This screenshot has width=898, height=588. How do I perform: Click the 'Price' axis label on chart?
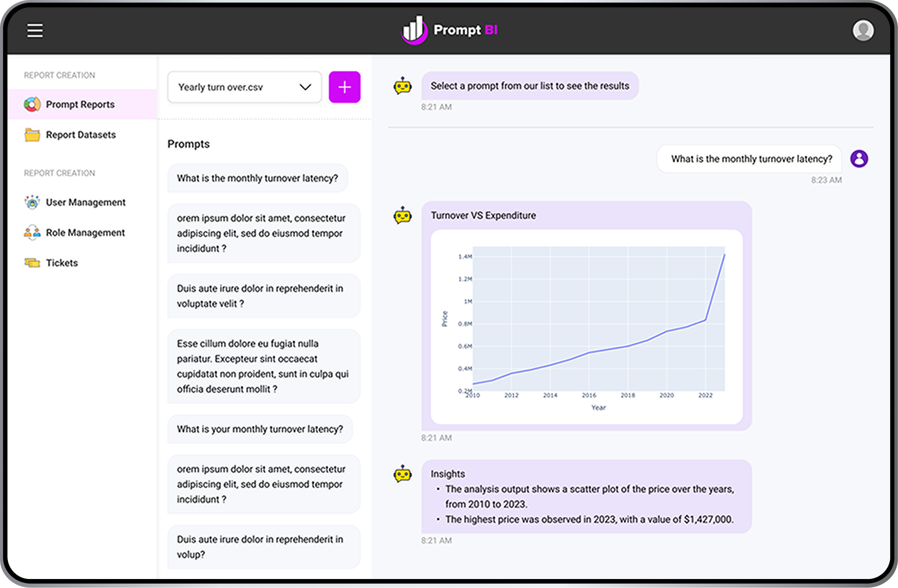(x=445, y=319)
